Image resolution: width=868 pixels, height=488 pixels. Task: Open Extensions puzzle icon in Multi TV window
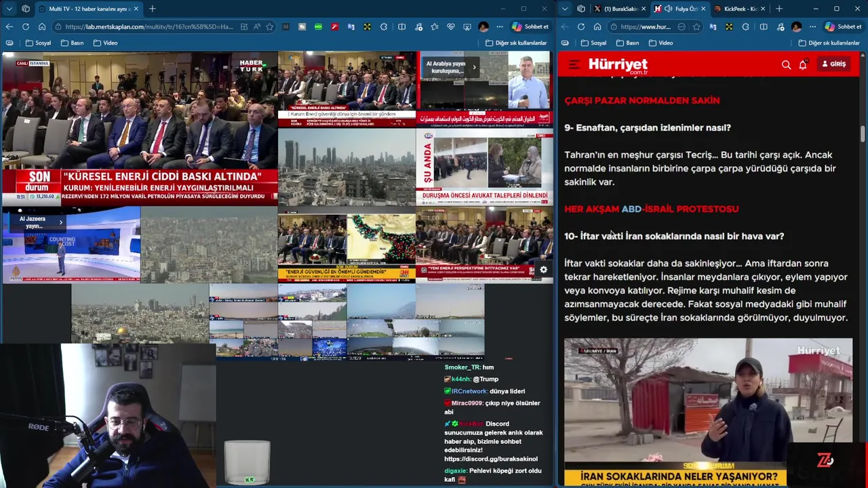pos(384,26)
